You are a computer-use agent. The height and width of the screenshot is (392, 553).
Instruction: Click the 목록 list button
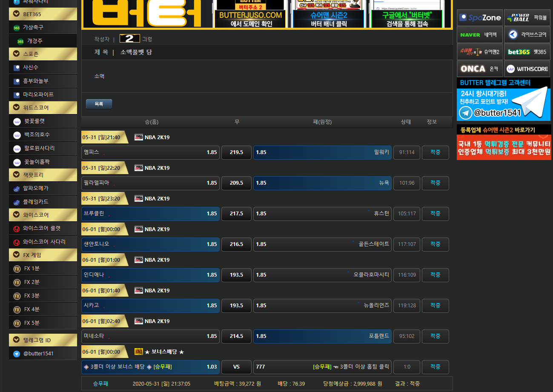tap(99, 104)
